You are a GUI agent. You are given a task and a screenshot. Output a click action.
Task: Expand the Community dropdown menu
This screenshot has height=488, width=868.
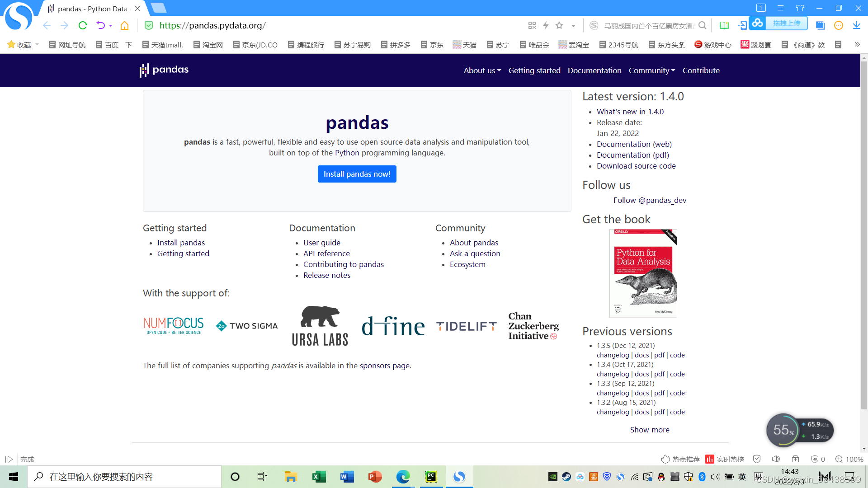coord(651,70)
